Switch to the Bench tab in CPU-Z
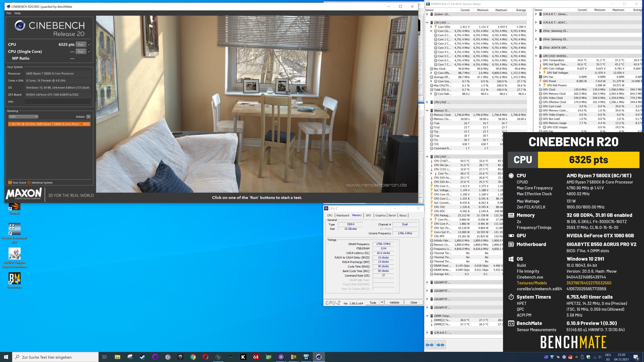The height and width of the screenshot is (362, 644). 392,215
